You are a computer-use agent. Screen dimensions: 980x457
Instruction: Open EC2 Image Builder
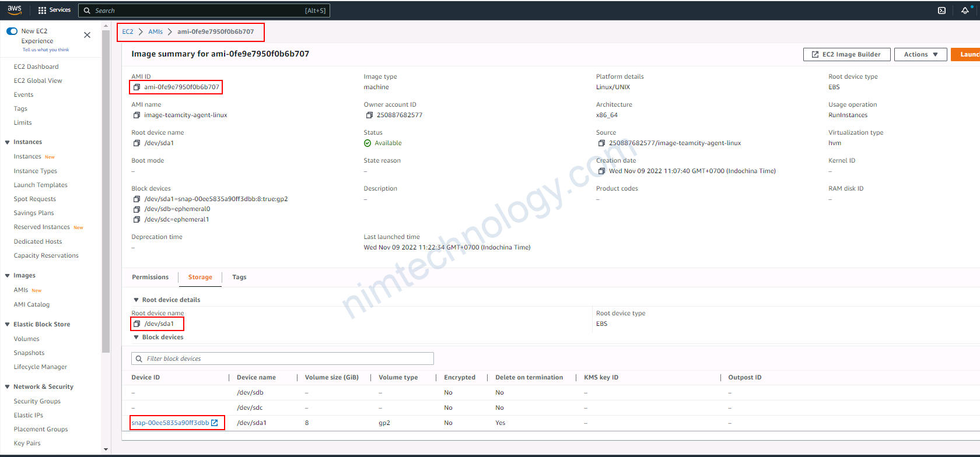point(847,54)
